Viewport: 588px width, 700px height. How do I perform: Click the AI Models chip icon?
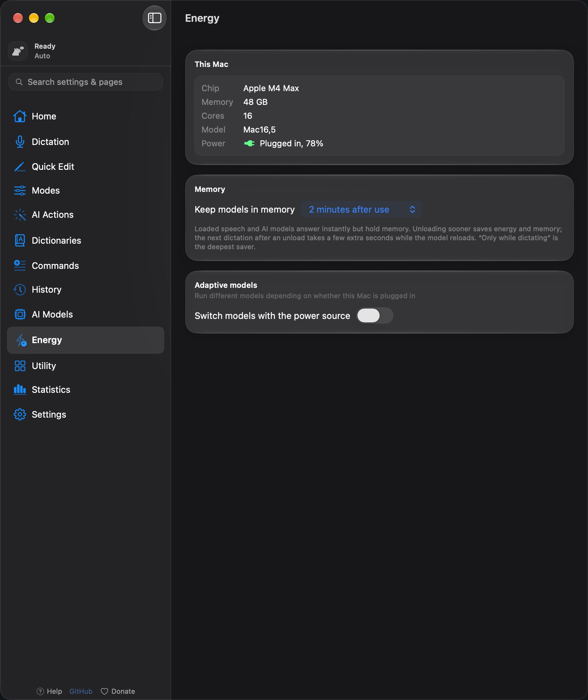point(20,314)
